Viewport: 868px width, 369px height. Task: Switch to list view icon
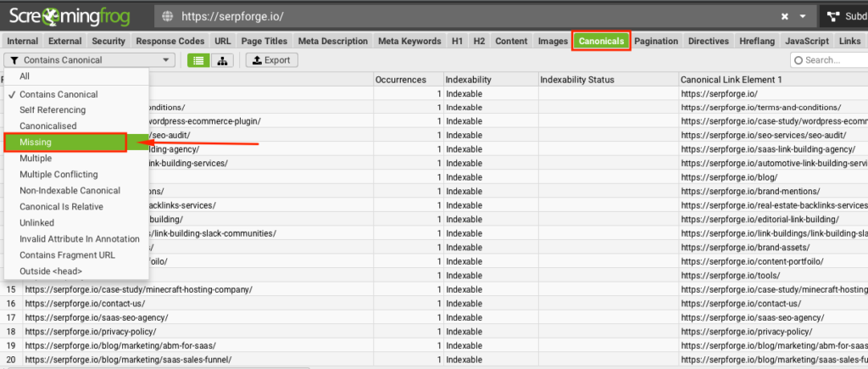click(198, 60)
